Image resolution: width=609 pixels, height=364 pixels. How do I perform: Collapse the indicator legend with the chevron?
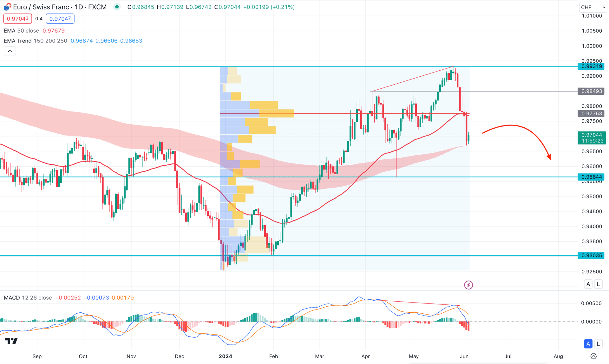point(10,51)
